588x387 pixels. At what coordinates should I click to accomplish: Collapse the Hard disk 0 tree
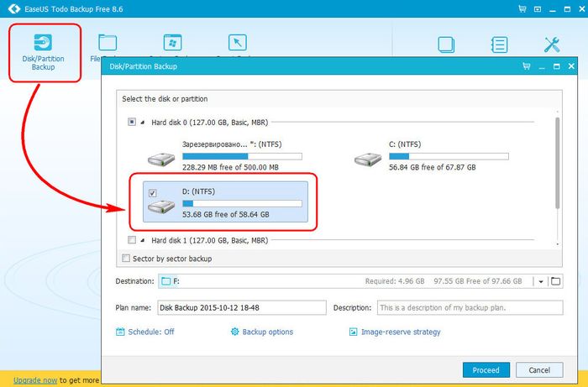(143, 122)
